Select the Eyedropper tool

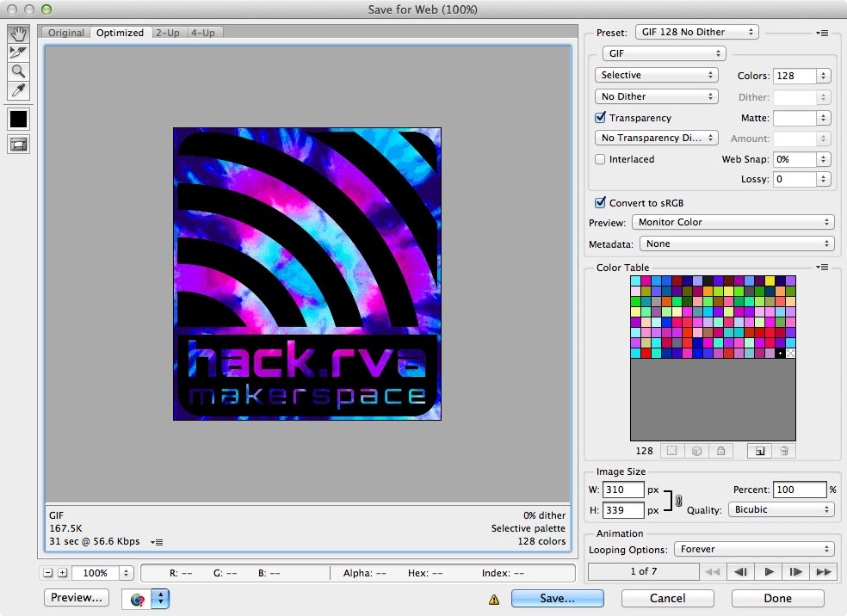(x=18, y=90)
